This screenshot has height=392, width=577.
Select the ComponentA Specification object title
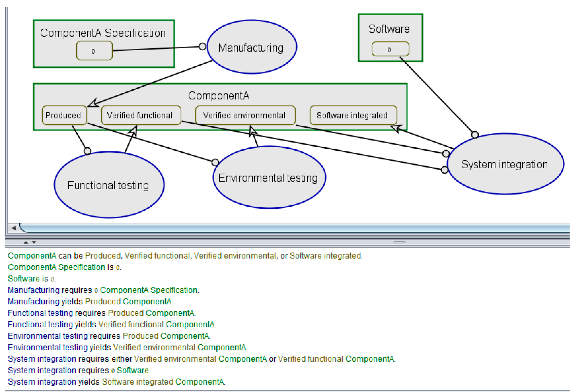click(x=103, y=33)
